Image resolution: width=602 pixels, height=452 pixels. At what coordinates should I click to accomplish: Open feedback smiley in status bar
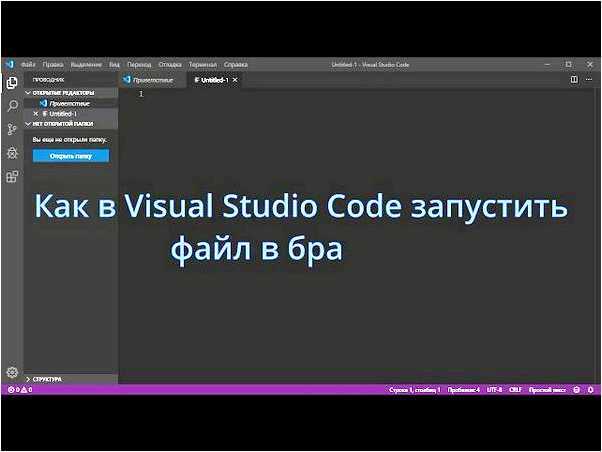click(x=576, y=389)
